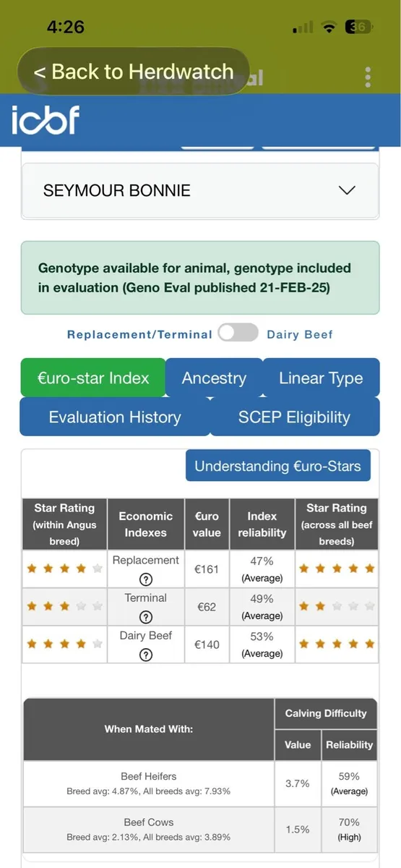Expand the SEYMOUR BONNIE animal dropdown
This screenshot has height=868, width=401.
click(x=200, y=191)
